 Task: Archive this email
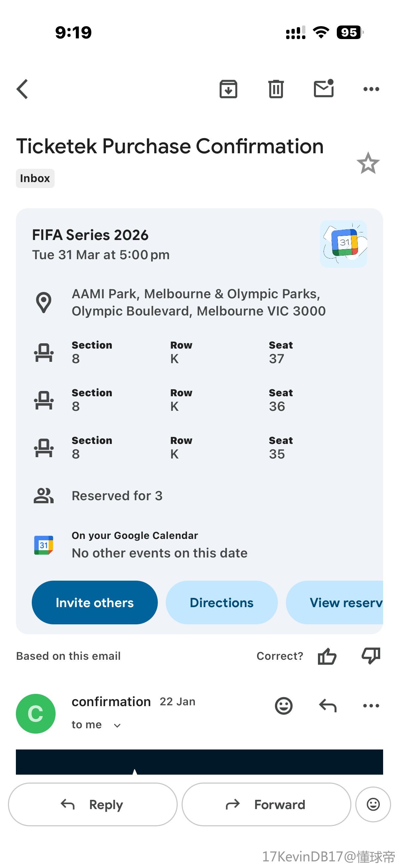[x=228, y=89]
